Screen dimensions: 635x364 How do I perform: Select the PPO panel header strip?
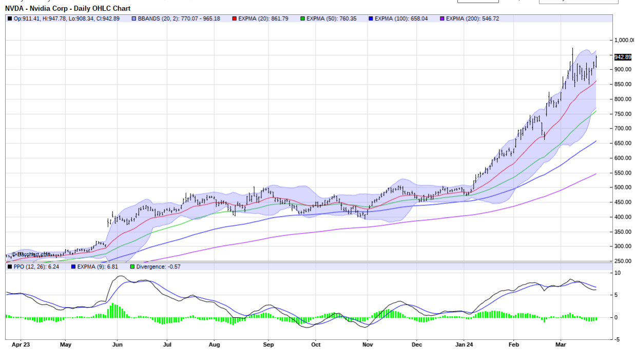308,266
